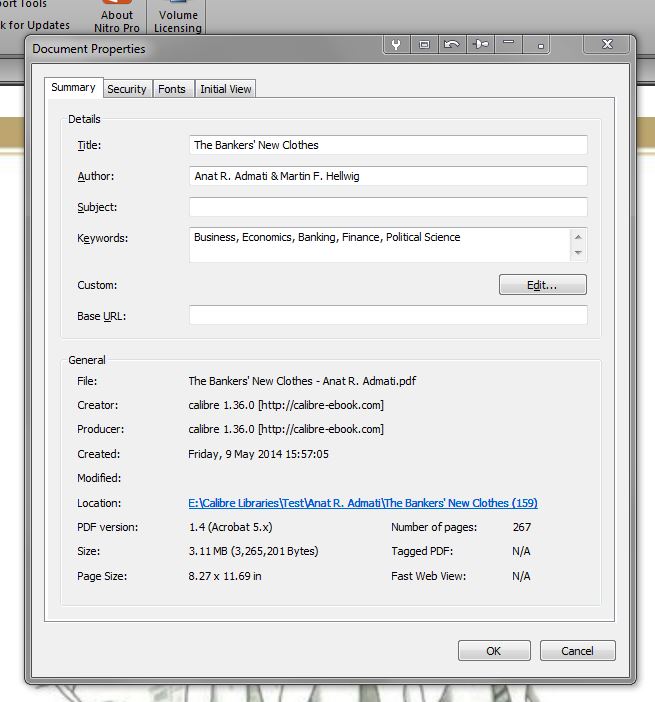This screenshot has width=655, height=702.
Task: Open custom properties with Edit... button
Action: [x=543, y=285]
